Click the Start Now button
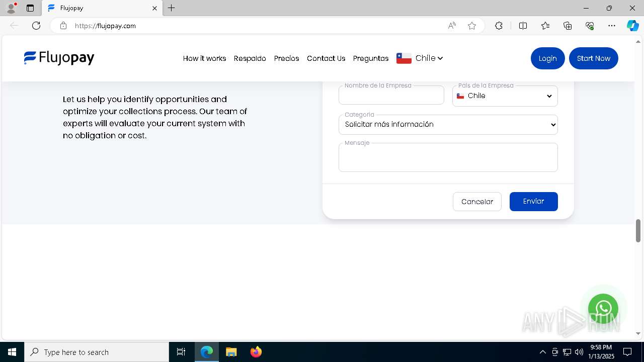 (x=594, y=58)
